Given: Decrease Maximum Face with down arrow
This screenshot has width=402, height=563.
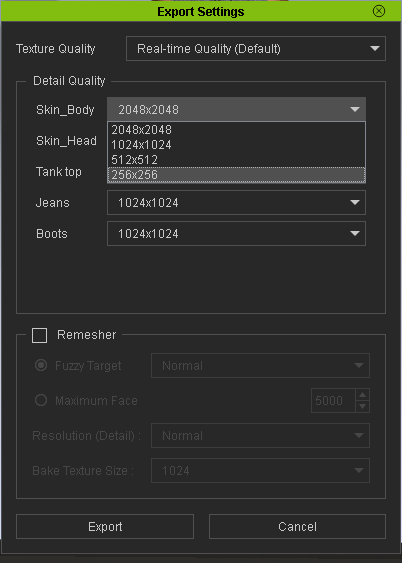Looking at the screenshot, I should point(363,406).
